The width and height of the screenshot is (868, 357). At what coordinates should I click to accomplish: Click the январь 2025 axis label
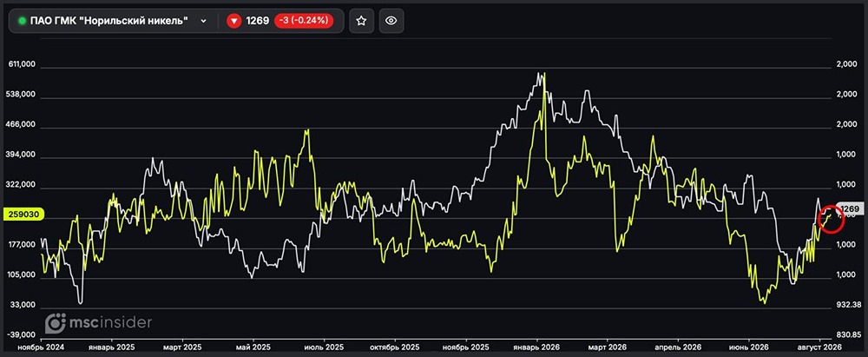[x=112, y=346]
